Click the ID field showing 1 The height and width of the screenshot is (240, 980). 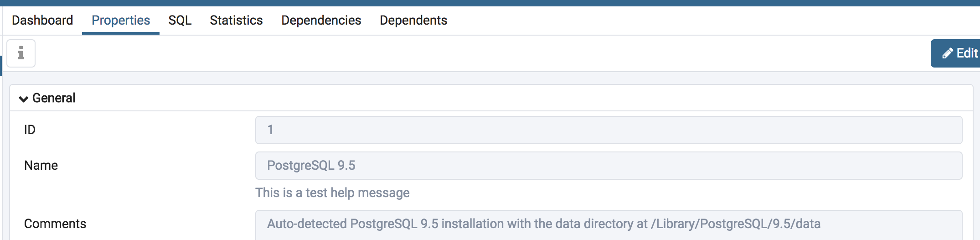608,130
